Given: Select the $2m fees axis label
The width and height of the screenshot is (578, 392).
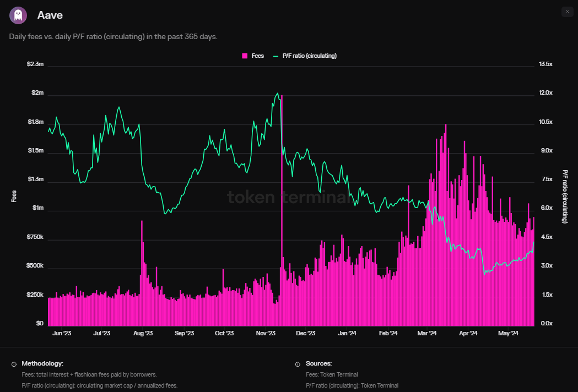Looking at the screenshot, I should tap(37, 93).
